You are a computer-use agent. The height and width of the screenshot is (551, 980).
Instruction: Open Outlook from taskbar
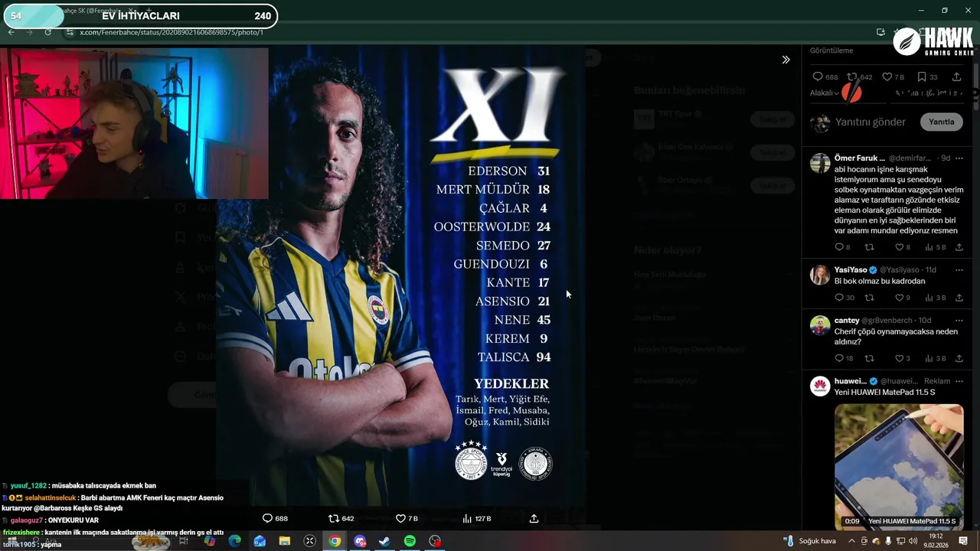(260, 541)
